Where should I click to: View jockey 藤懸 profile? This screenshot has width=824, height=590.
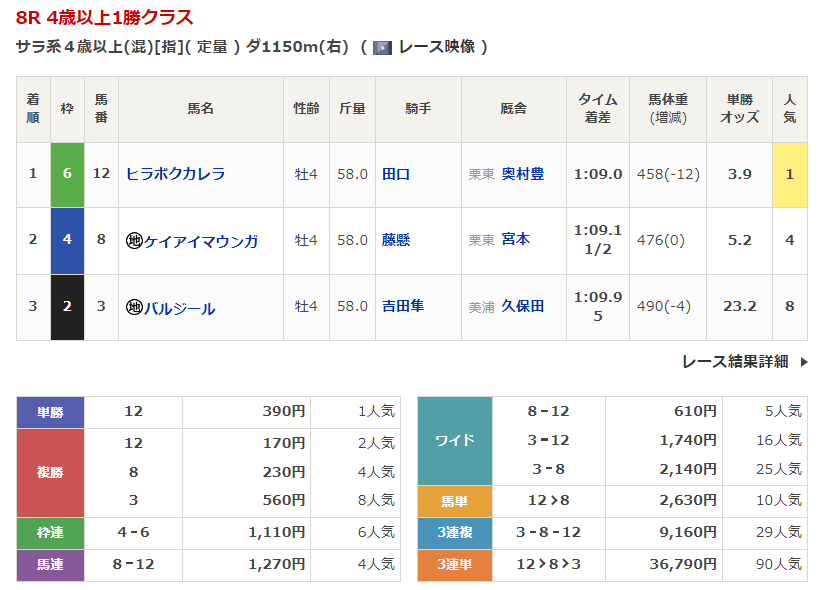pyautogui.click(x=396, y=240)
